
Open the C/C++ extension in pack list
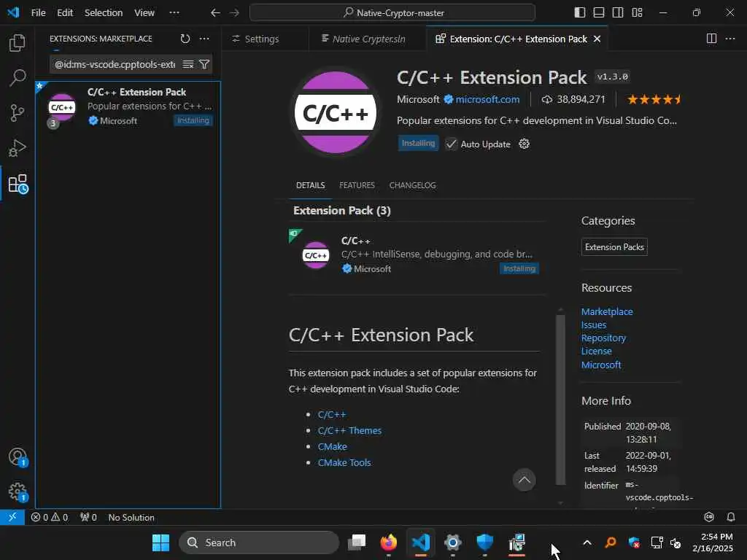tap(417, 254)
